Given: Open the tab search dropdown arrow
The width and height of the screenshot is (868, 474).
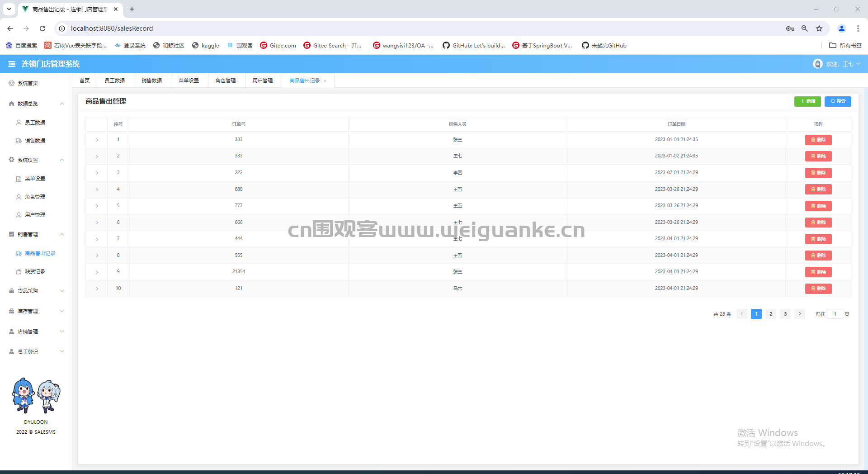Looking at the screenshot, I should tap(9, 9).
